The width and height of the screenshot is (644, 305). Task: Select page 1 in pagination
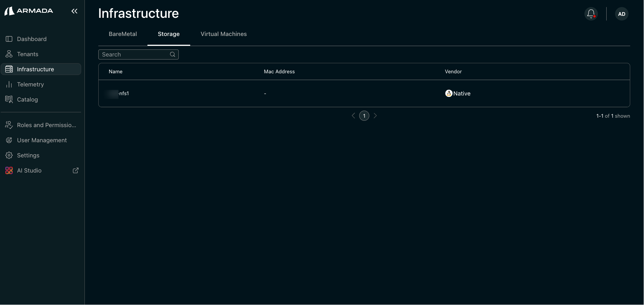[364, 116]
